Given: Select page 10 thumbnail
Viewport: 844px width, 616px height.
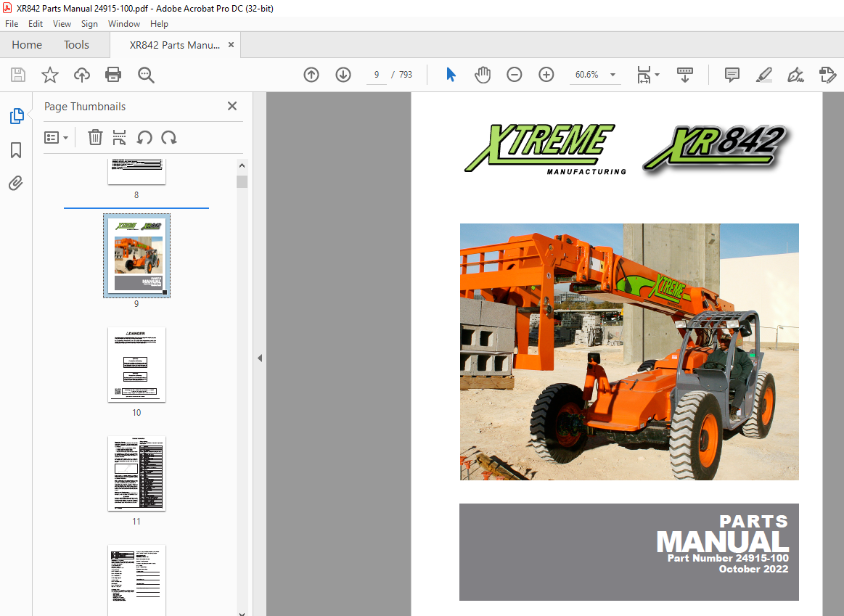Looking at the screenshot, I should point(136,364).
